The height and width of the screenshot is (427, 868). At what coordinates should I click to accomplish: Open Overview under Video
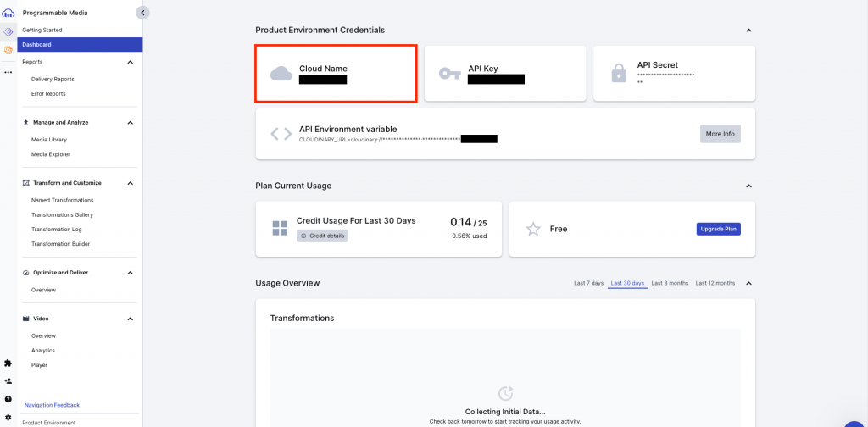coord(43,335)
